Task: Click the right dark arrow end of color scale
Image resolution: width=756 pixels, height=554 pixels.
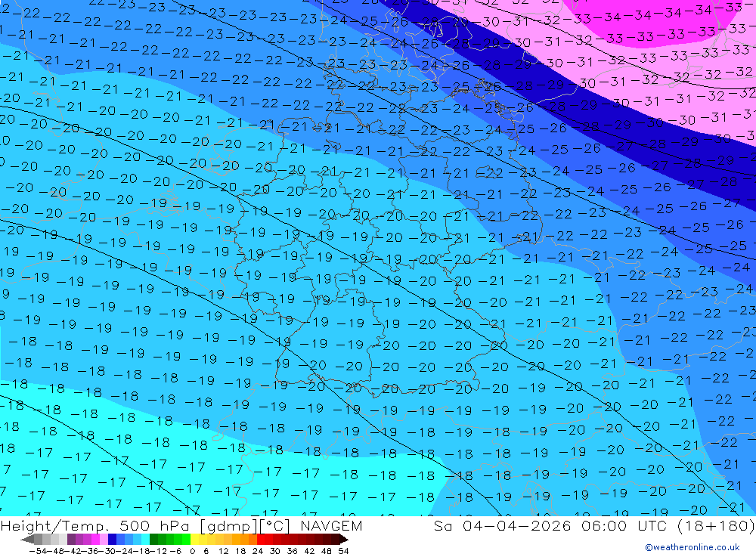Action: [344, 539]
